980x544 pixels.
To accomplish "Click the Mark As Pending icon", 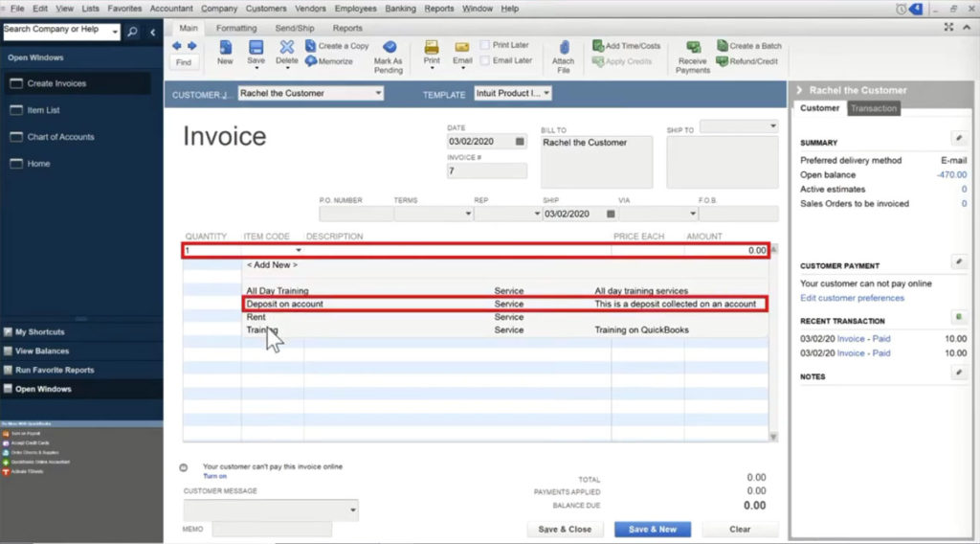I will (389, 47).
